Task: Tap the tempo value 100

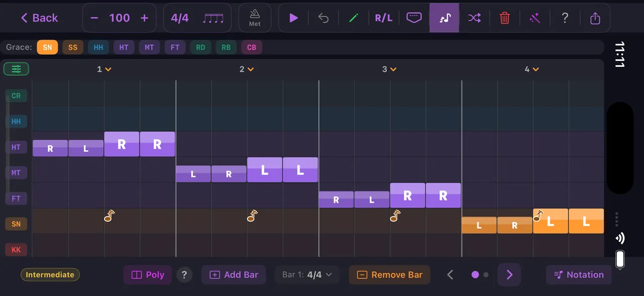Action: click(119, 18)
